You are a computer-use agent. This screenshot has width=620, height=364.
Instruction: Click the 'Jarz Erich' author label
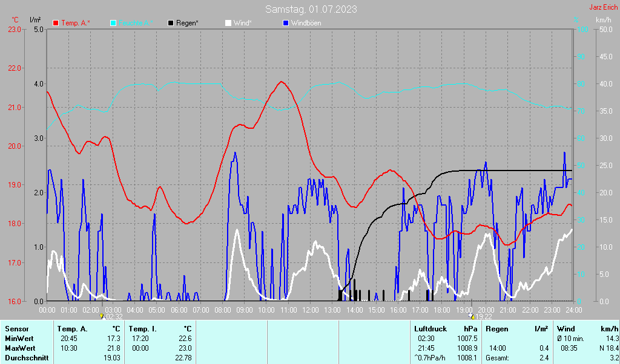[603, 7]
